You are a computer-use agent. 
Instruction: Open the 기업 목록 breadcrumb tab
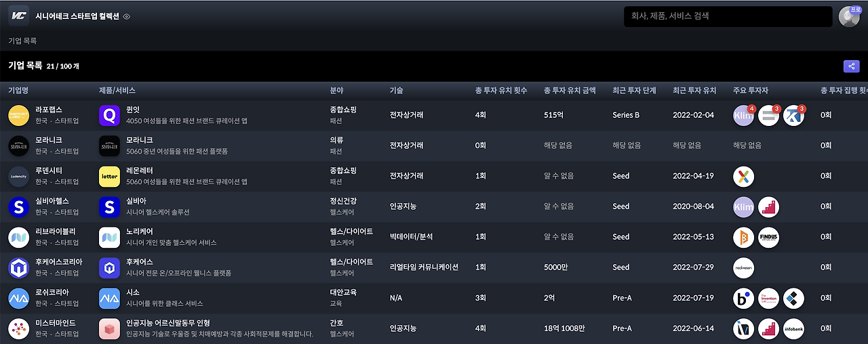[x=22, y=41]
